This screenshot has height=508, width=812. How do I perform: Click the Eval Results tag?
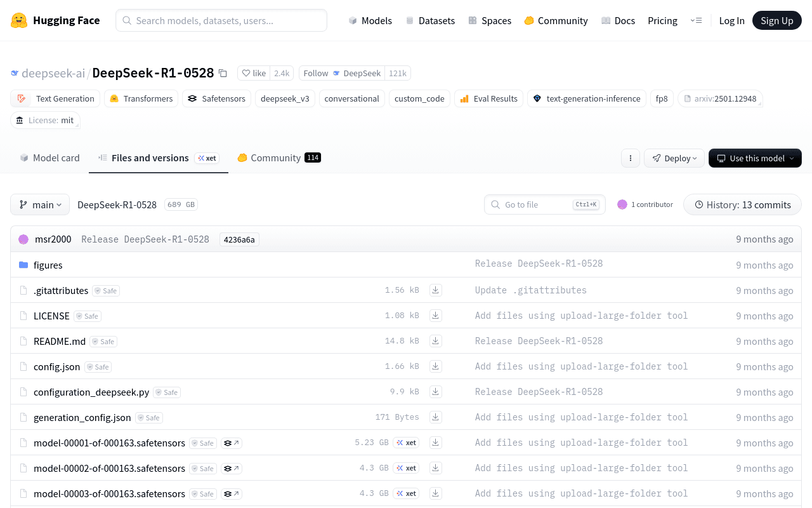pyautogui.click(x=488, y=98)
